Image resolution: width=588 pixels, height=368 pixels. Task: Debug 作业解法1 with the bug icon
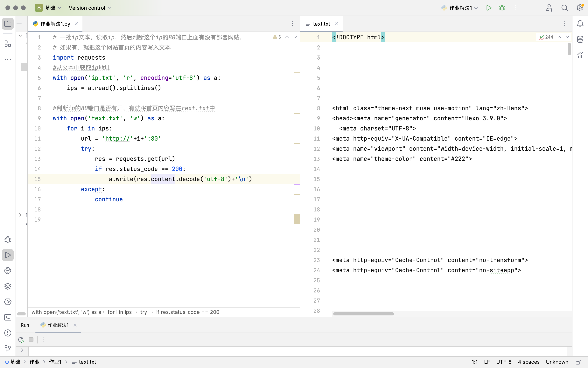(x=502, y=8)
